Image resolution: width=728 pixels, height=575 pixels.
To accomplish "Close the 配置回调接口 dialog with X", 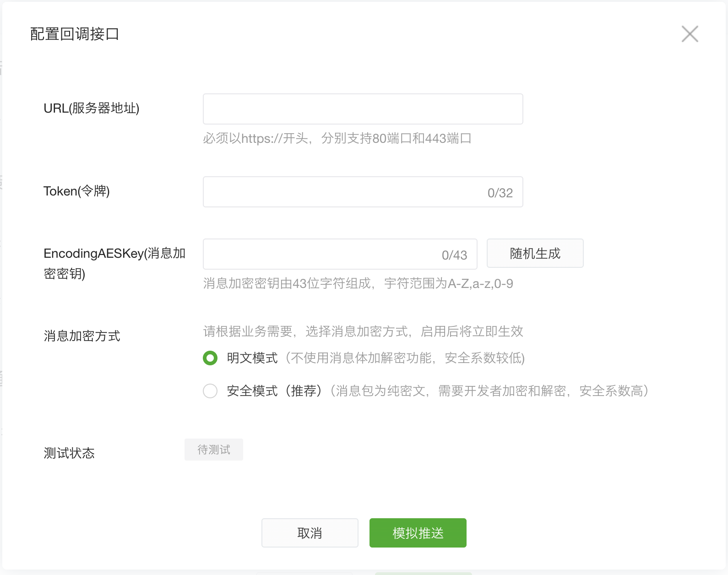I will click(690, 34).
